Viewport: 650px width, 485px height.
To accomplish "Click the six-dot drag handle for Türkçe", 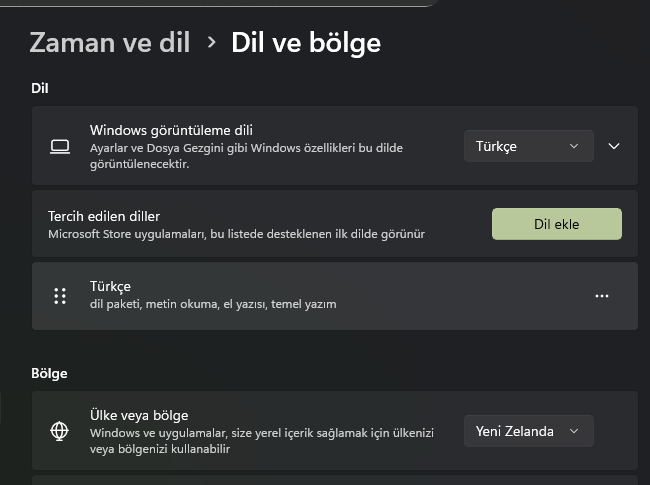I will coord(60,296).
